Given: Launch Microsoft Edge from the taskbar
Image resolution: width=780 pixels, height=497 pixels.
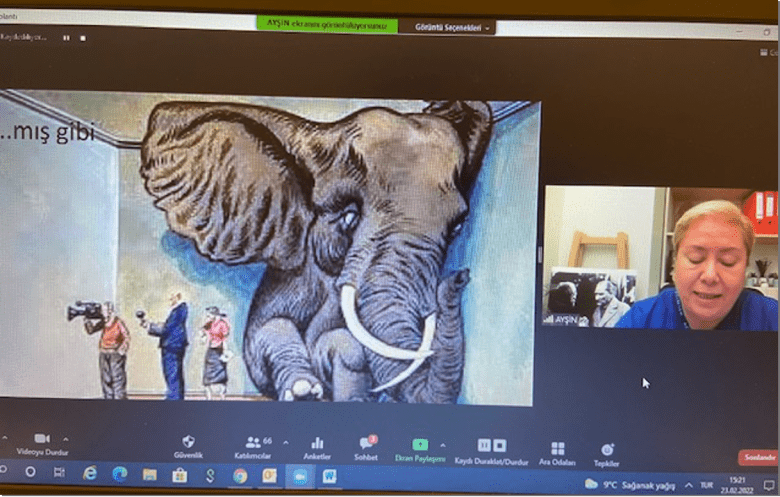Looking at the screenshot, I should [119, 474].
